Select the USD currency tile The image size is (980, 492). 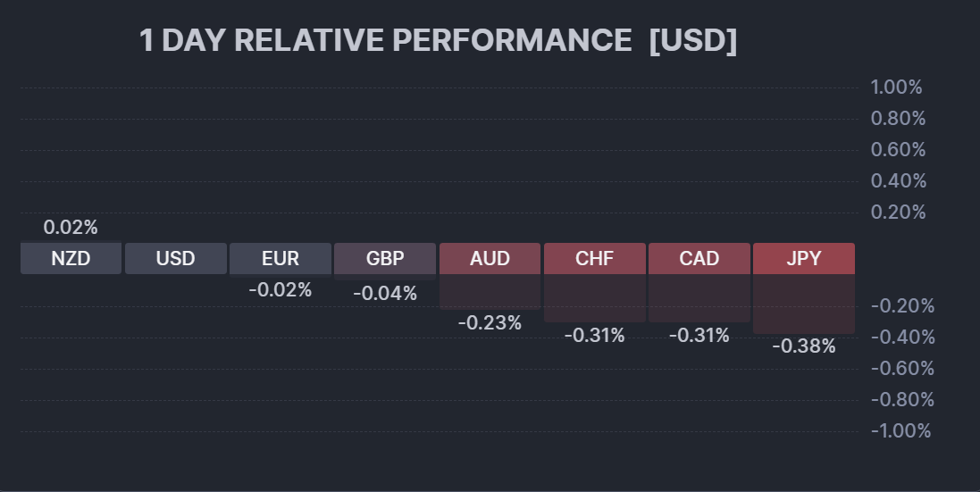tap(175, 259)
